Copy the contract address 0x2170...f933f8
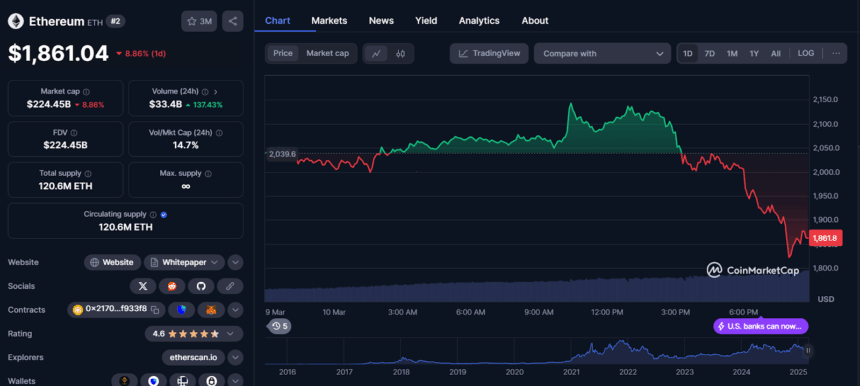 tap(155, 309)
